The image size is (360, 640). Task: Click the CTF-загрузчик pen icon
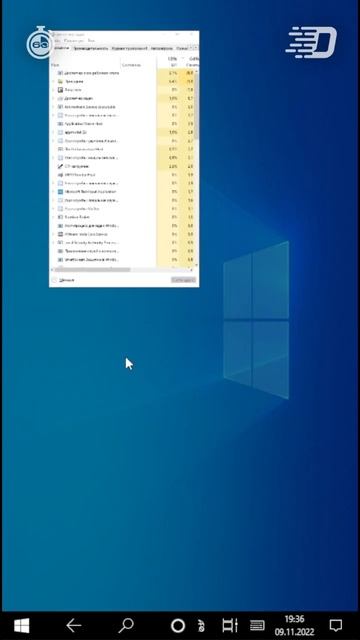pyautogui.click(x=60, y=166)
